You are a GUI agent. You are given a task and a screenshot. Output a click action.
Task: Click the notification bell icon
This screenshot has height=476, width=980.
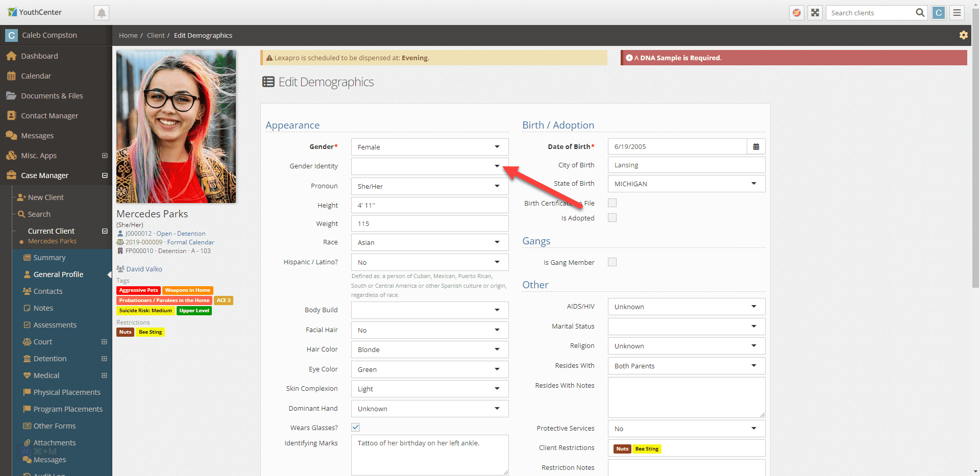(x=102, y=13)
